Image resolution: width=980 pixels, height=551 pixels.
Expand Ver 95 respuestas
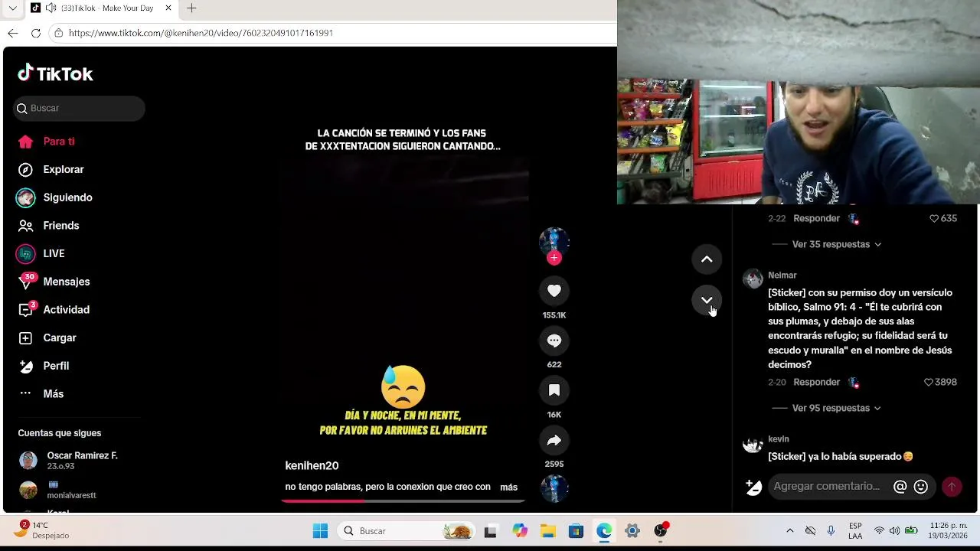(836, 408)
